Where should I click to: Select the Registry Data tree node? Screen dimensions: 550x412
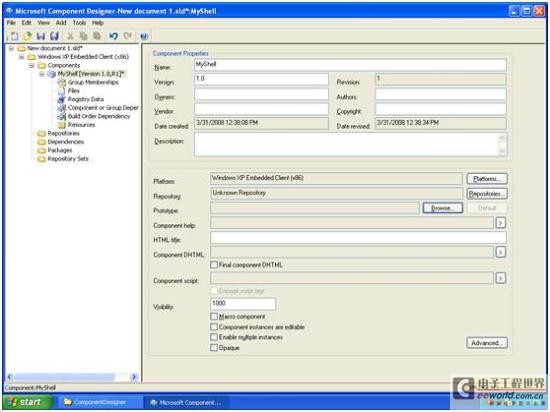(x=86, y=99)
